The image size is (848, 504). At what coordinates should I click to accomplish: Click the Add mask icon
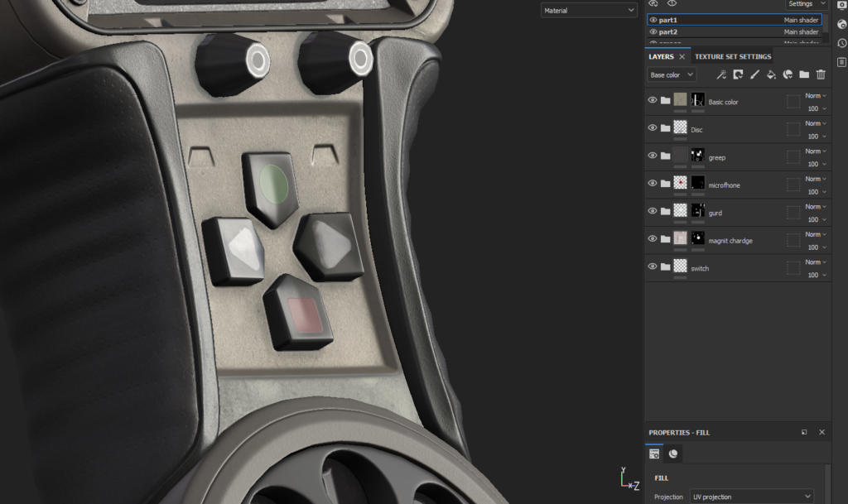(x=738, y=74)
